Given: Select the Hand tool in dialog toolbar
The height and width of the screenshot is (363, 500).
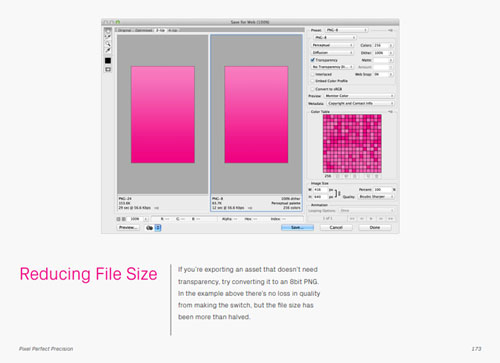Looking at the screenshot, I should click(108, 30).
